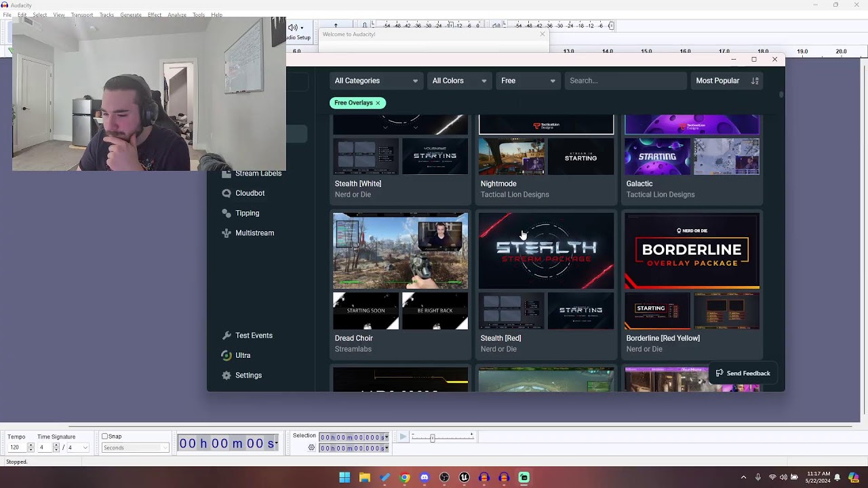The image size is (868, 488).
Task: Open the Ultra sidebar icon
Action: 226,355
